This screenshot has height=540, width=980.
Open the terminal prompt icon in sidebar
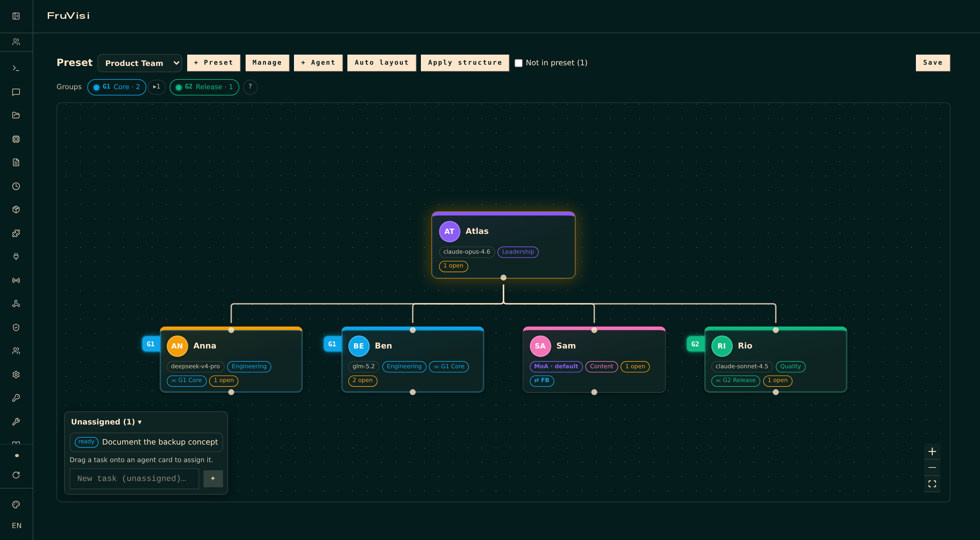coord(16,68)
